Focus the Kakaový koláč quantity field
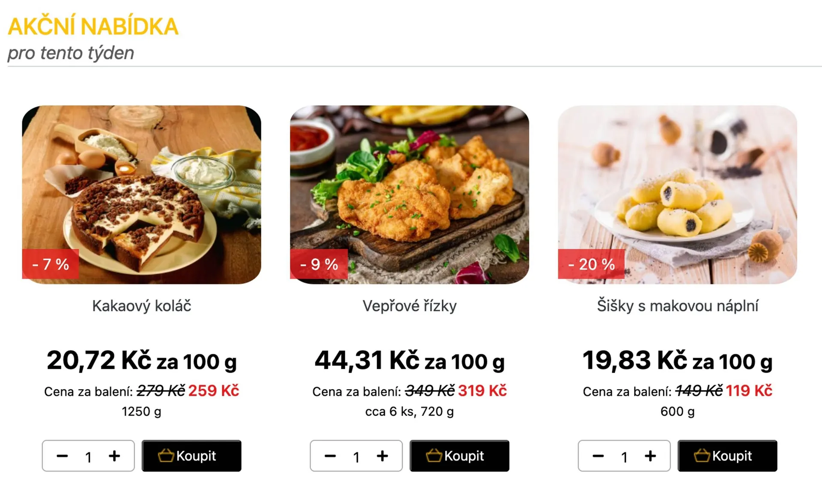Screen dimensions: 822x504 pos(88,457)
